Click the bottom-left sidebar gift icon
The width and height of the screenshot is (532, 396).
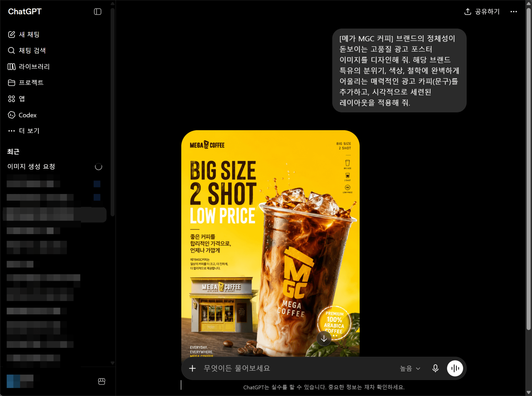pyautogui.click(x=102, y=382)
